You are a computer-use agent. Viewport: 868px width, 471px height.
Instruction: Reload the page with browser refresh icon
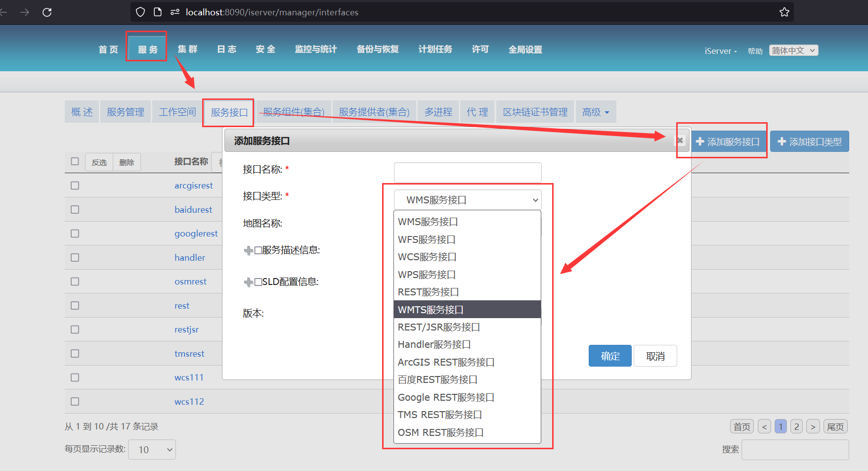[47, 12]
